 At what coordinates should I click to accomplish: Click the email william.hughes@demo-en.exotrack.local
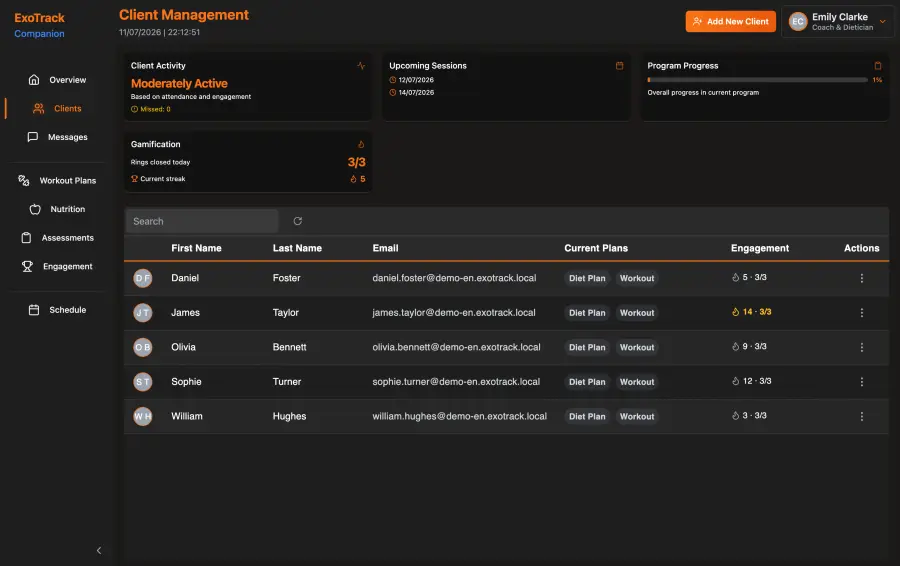click(x=460, y=416)
